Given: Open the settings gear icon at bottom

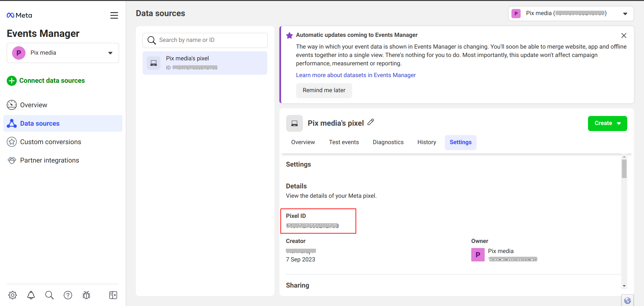Looking at the screenshot, I should [x=13, y=295].
